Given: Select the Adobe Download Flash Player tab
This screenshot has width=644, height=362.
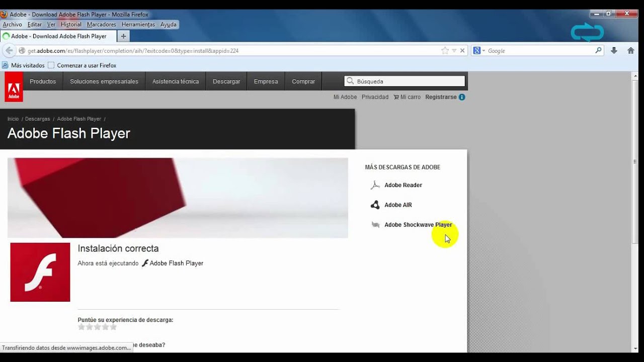Looking at the screenshot, I should (58, 36).
